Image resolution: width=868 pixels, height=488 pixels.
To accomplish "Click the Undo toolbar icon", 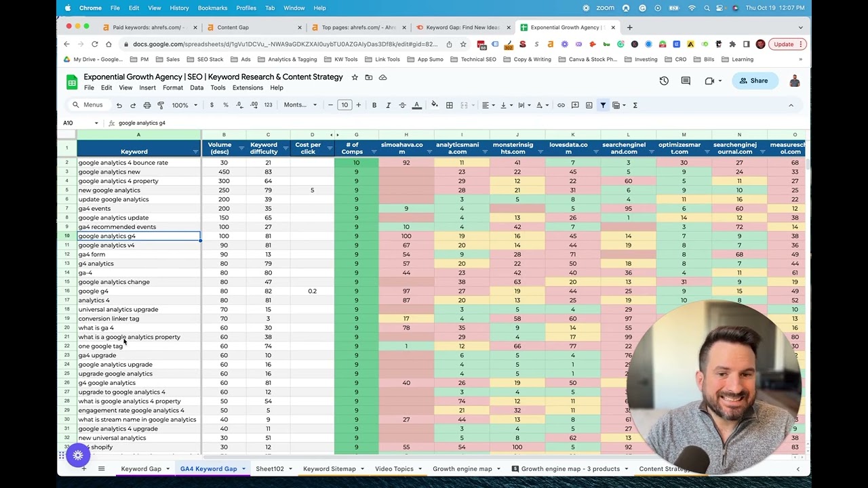I will 119,105.
